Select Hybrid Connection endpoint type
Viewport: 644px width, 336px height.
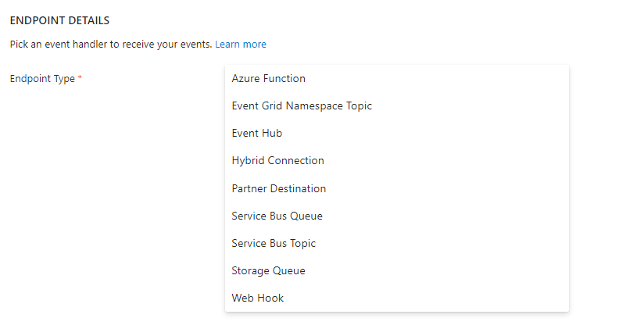pyautogui.click(x=397, y=161)
